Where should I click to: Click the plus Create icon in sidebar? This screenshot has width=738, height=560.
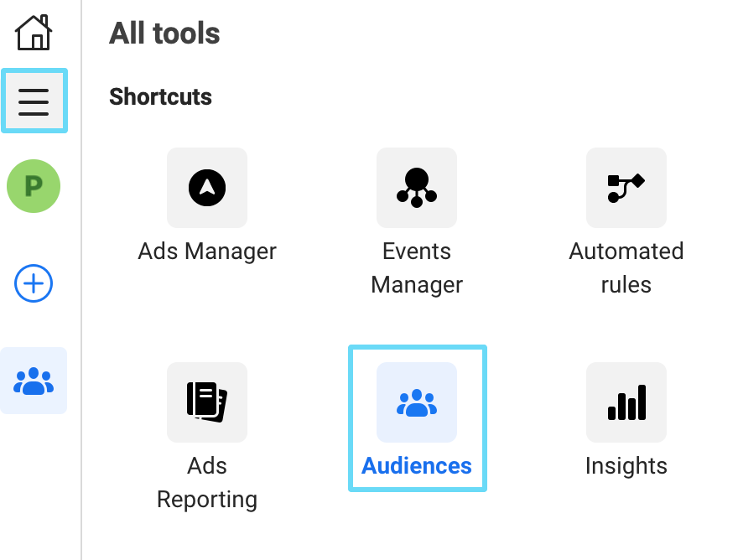pyautogui.click(x=34, y=283)
